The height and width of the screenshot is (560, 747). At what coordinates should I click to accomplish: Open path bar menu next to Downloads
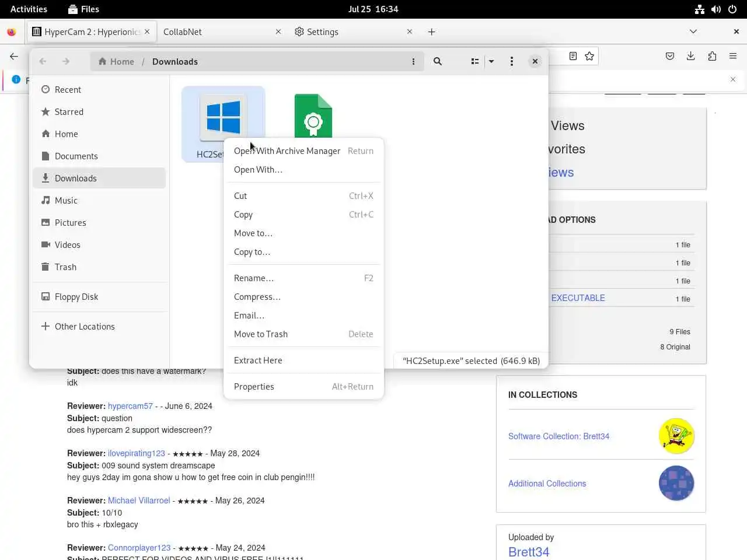(413, 61)
